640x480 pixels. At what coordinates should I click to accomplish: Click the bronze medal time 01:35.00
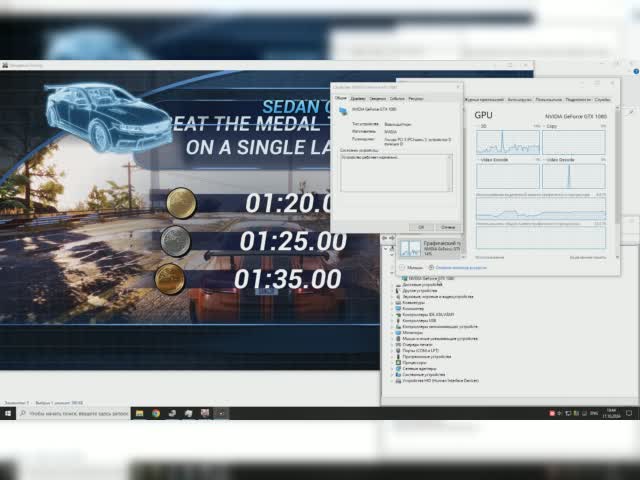(288, 279)
